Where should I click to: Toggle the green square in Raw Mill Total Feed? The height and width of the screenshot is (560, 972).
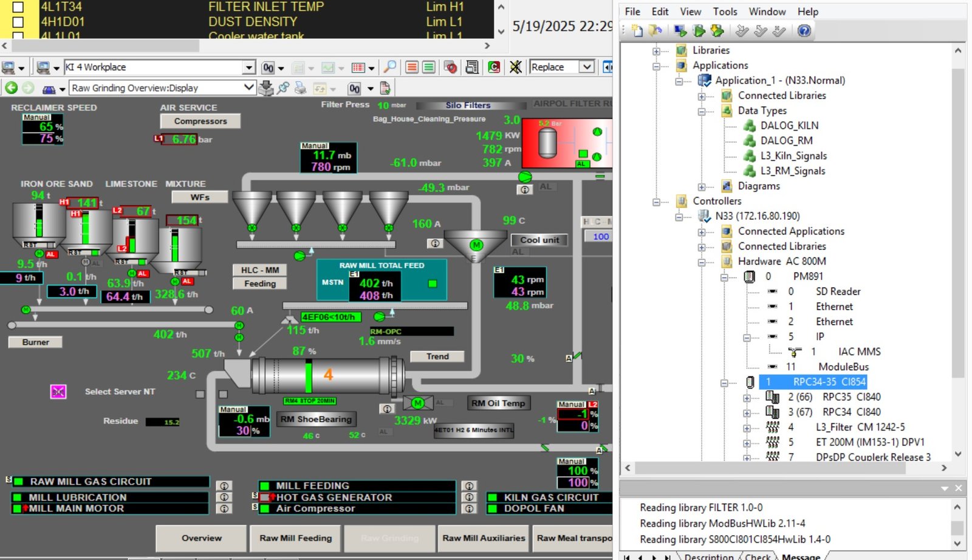[433, 284]
